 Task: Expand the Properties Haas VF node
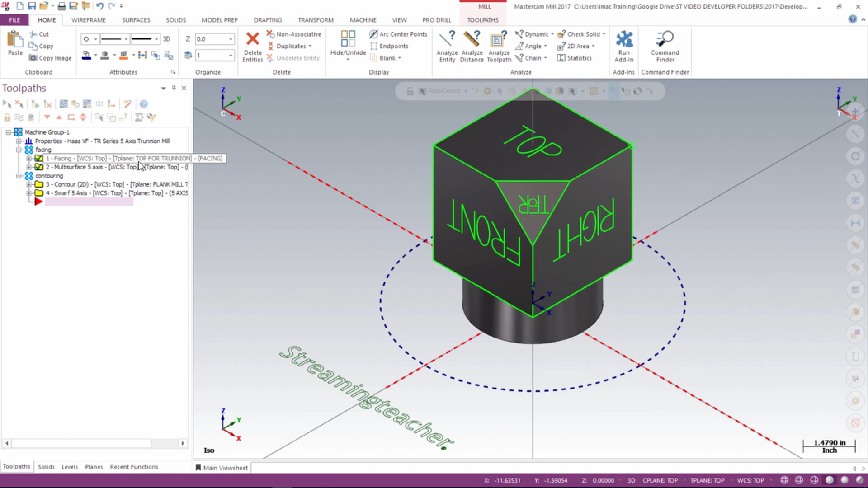[19, 141]
